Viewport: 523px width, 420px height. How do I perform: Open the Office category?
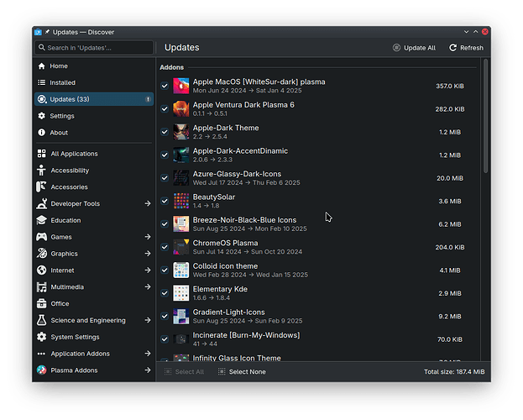click(x=94, y=303)
